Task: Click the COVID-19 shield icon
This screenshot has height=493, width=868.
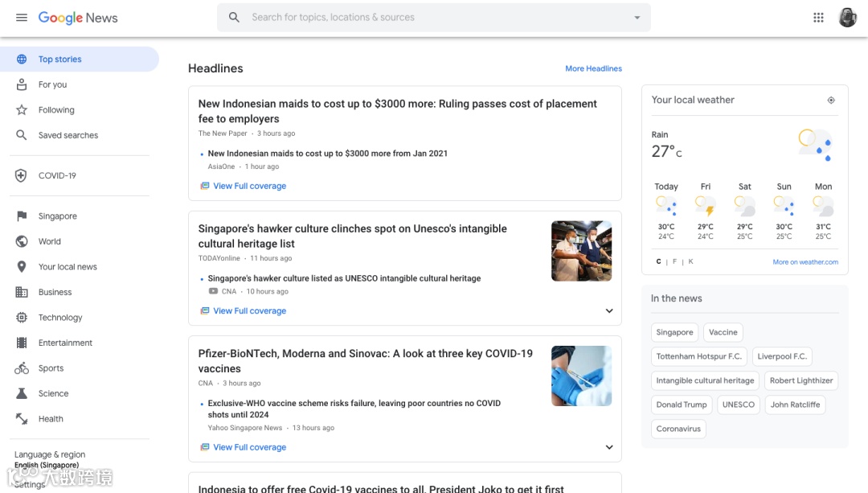Action: click(21, 175)
